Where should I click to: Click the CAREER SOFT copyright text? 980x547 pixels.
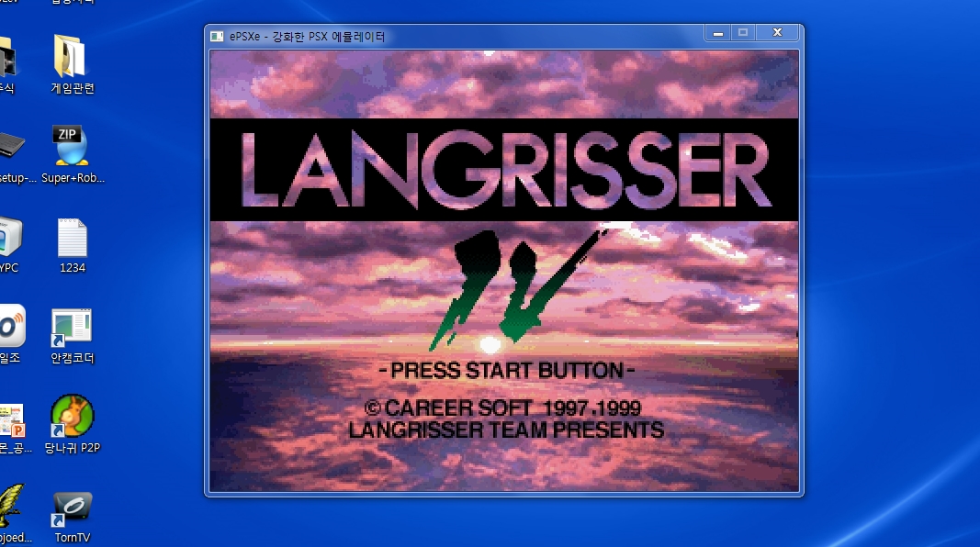pyautogui.click(x=504, y=408)
